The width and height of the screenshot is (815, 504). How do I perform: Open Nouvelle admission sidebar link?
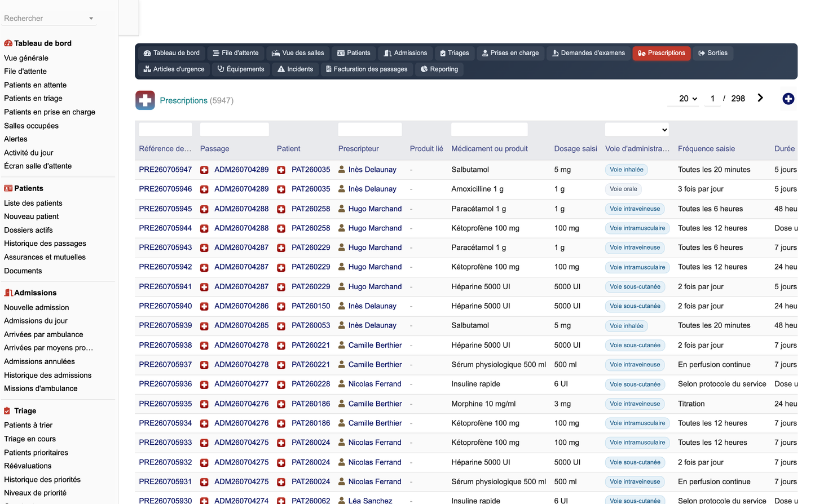(x=36, y=308)
